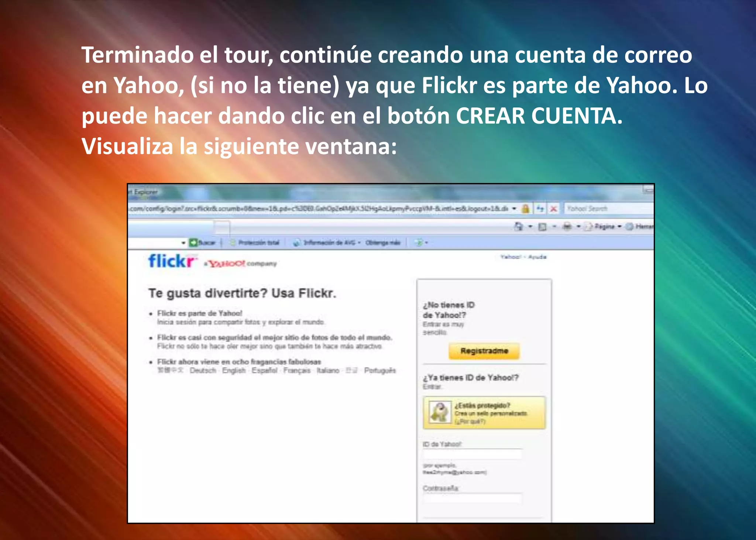Click text ¿Ya tienes ID de Yahoo!?

click(x=471, y=378)
